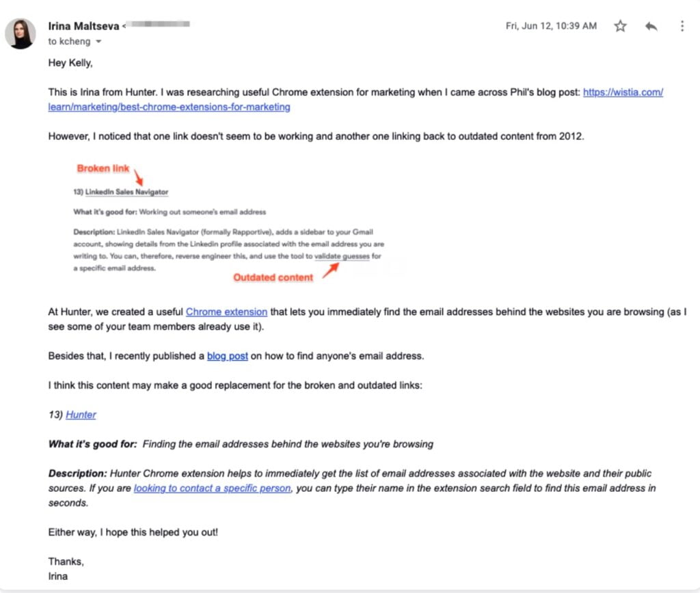Image resolution: width=700 pixels, height=593 pixels.
Task: Click the email timestamp Fri, Jun 12
Action: click(551, 26)
